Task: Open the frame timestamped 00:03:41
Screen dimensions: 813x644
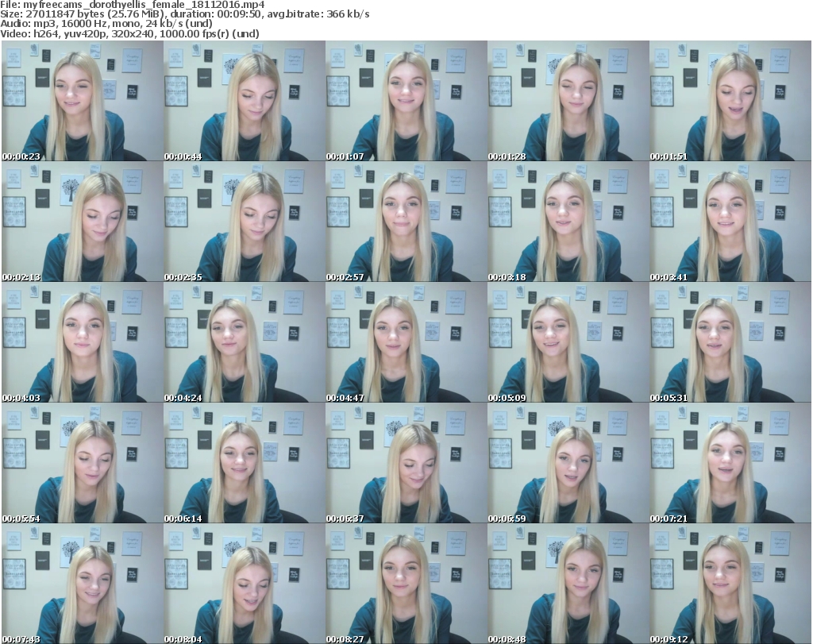Action: 729,222
